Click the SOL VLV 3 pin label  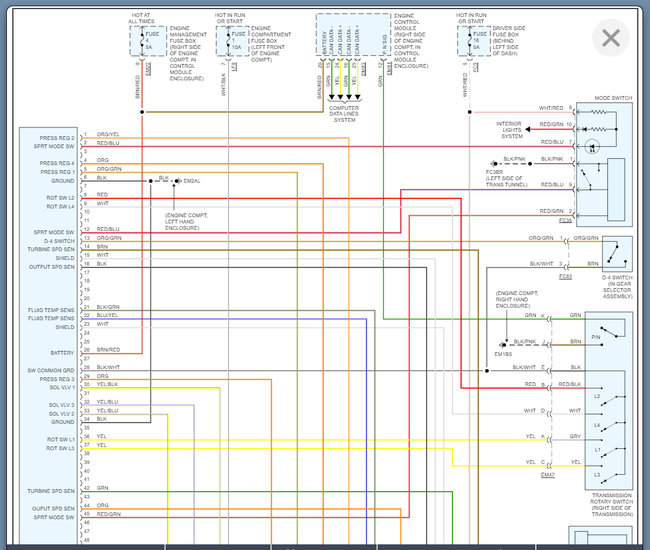62,405
